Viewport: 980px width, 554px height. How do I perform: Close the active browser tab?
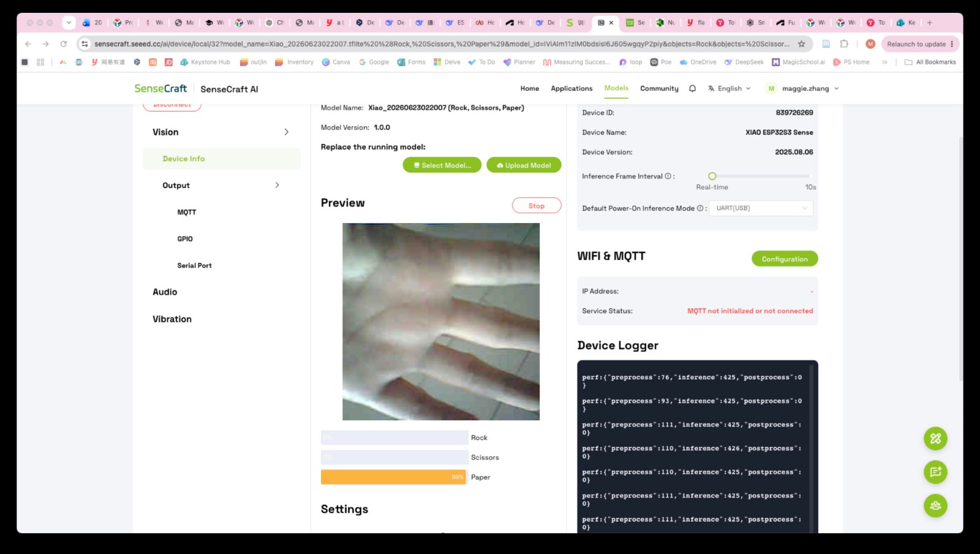pyautogui.click(x=611, y=23)
